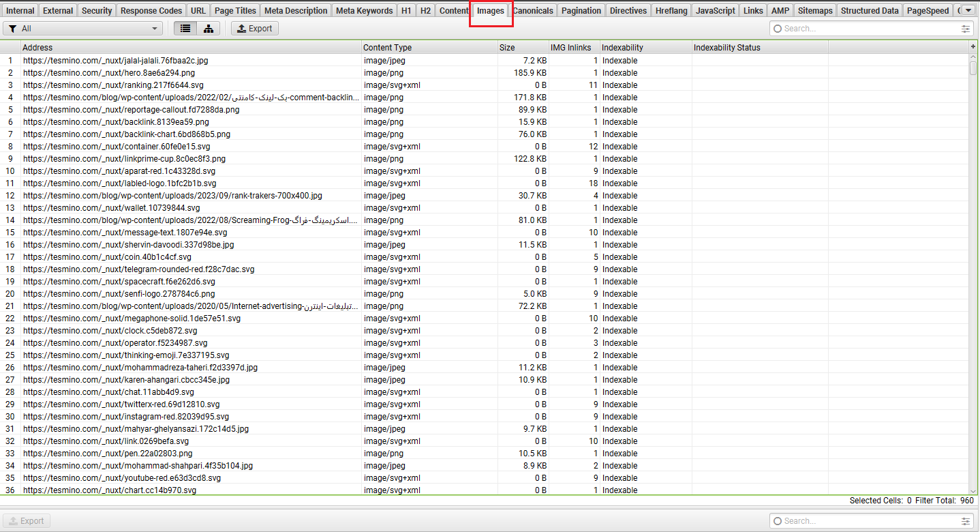This screenshot has width=980, height=532.
Task: Select wallet.10739844.svg row
Action: click(484, 208)
